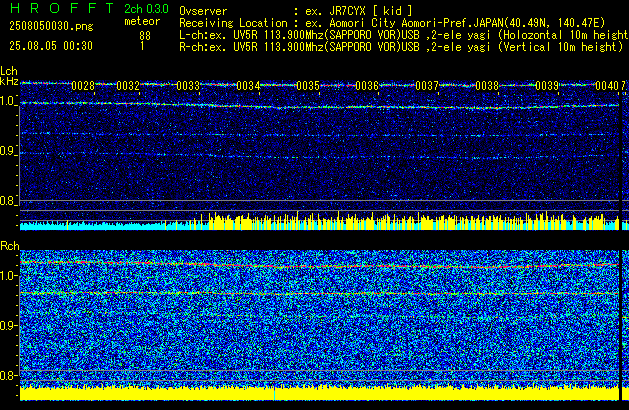Screen dimensions: 629x410
Task: Select the filename 2508050030.png
Action: [51, 26]
